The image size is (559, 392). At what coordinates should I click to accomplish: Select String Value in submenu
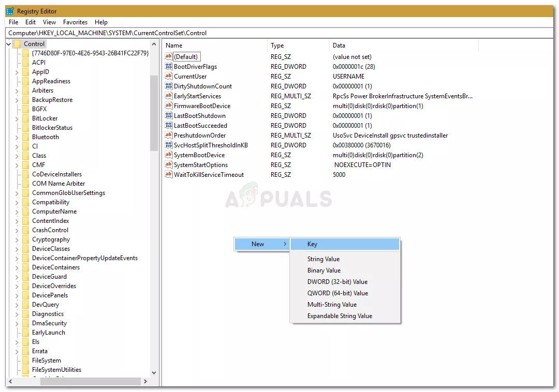345,259
